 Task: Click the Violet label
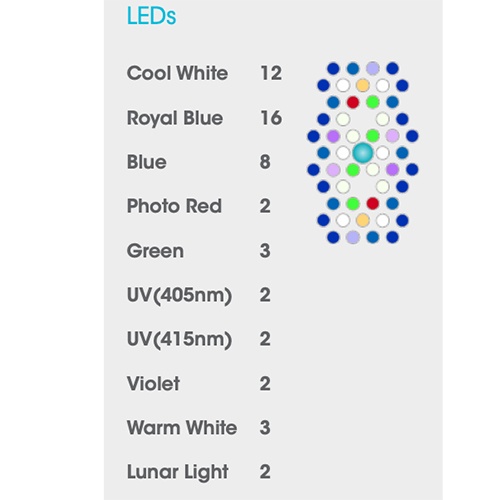153,383
